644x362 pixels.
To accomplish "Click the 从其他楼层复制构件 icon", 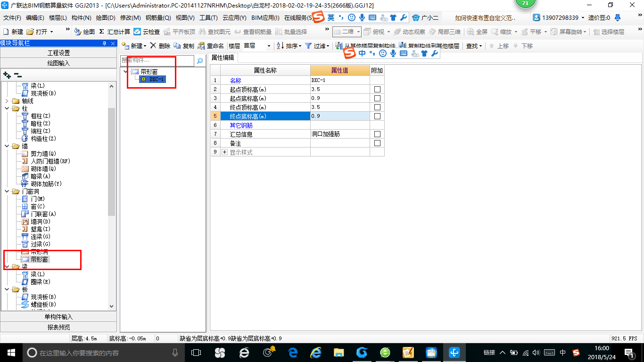I will (366, 46).
